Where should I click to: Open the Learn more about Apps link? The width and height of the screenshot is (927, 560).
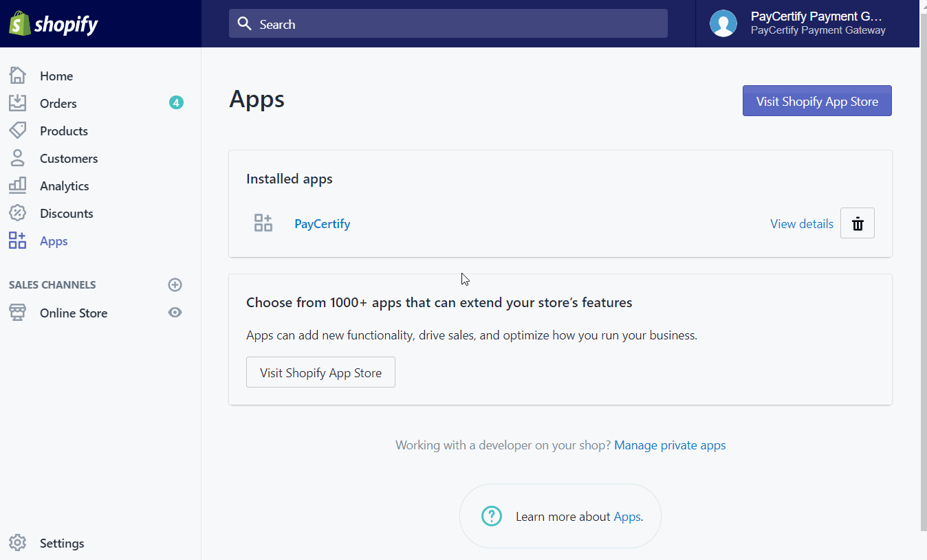pos(627,517)
